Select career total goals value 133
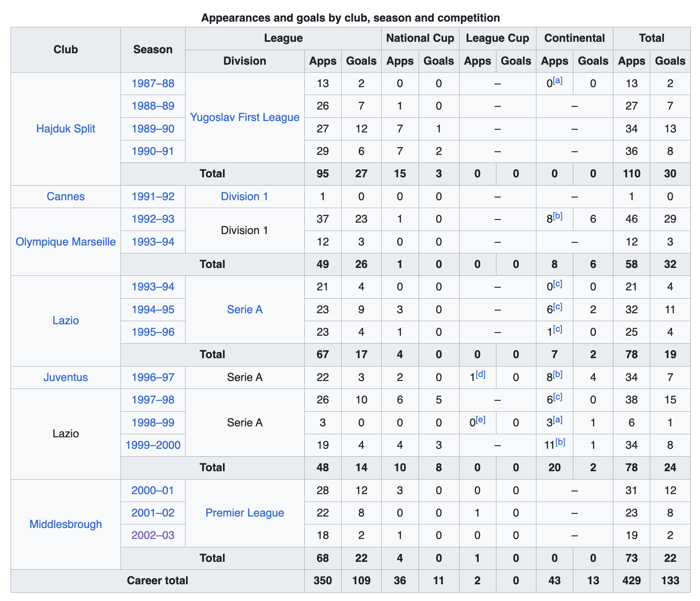Viewport: 700px width, 601px height. pyautogui.click(x=670, y=581)
